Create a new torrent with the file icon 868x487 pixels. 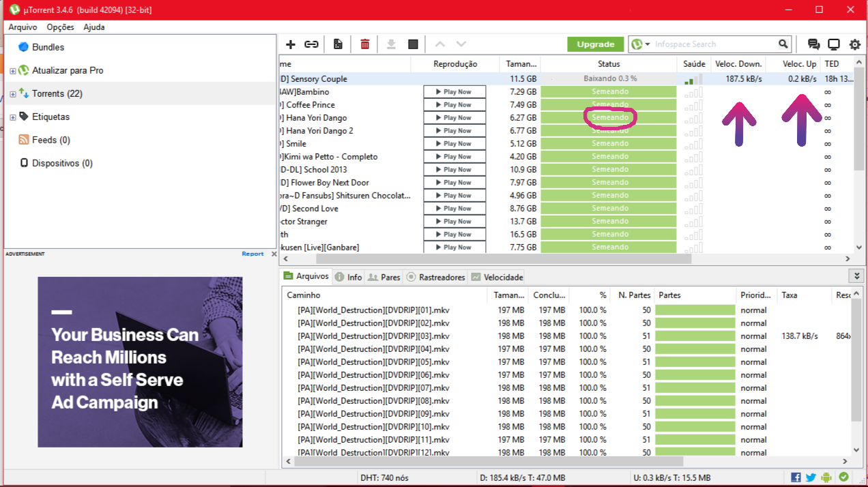(337, 44)
